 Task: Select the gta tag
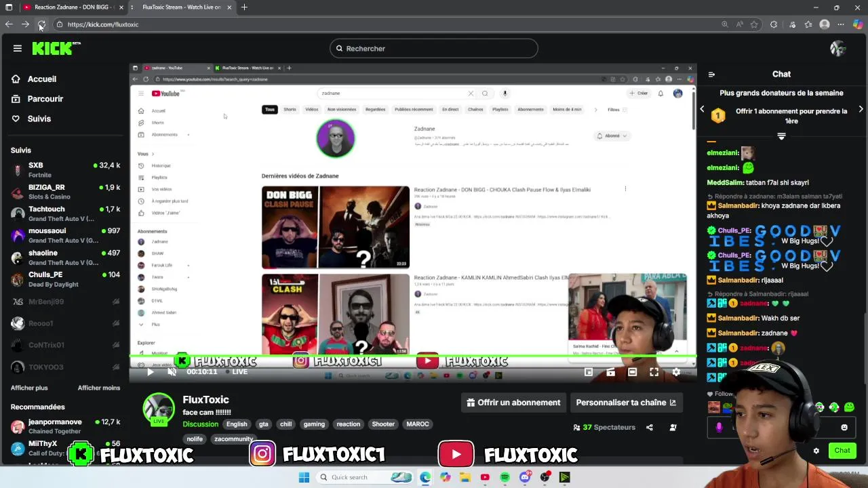pos(264,424)
